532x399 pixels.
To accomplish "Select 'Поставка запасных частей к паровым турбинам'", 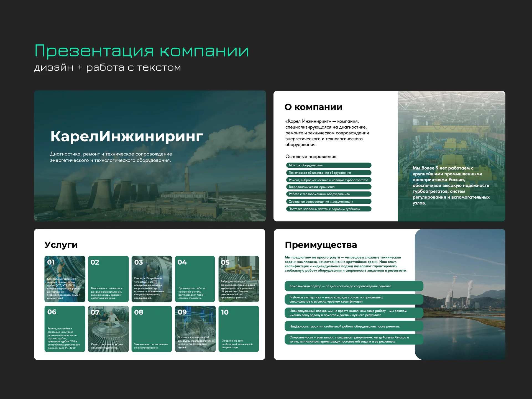I will pyautogui.click(x=329, y=209).
